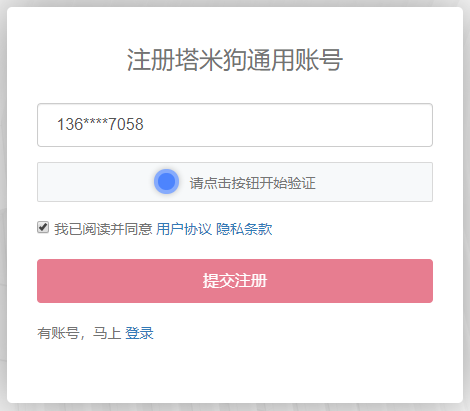Toggle agreement by clicking 我已阅读并同意 label

point(103,229)
